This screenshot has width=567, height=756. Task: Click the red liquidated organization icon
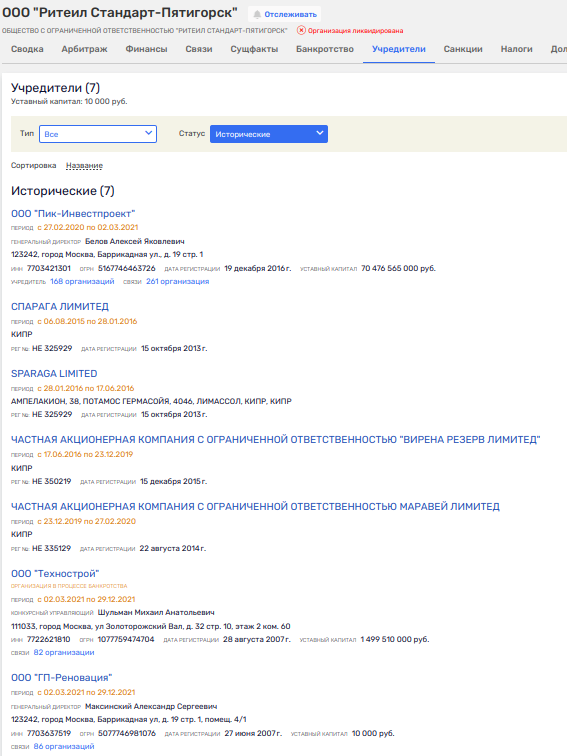(301, 30)
